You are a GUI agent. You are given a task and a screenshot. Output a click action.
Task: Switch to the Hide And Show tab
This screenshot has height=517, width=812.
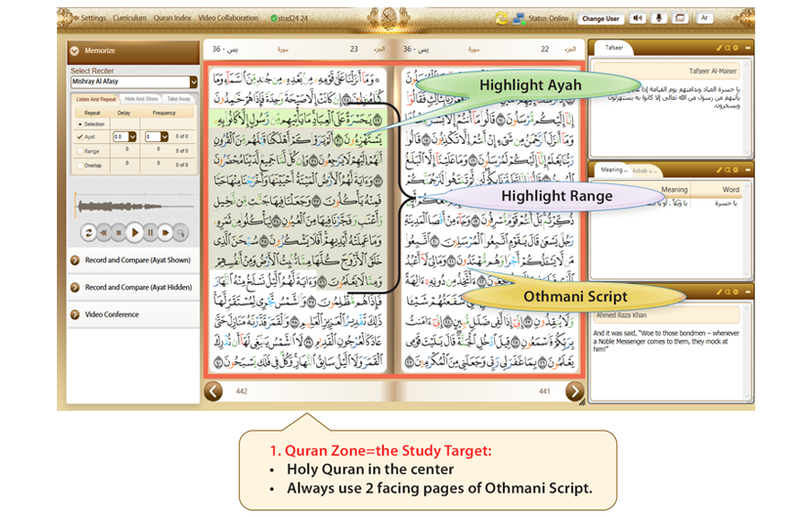(x=141, y=99)
